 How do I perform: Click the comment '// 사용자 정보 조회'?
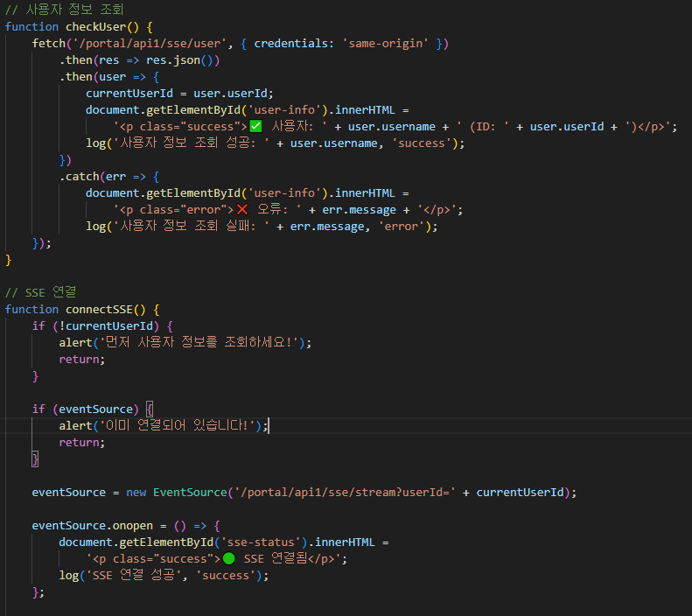coord(65,10)
